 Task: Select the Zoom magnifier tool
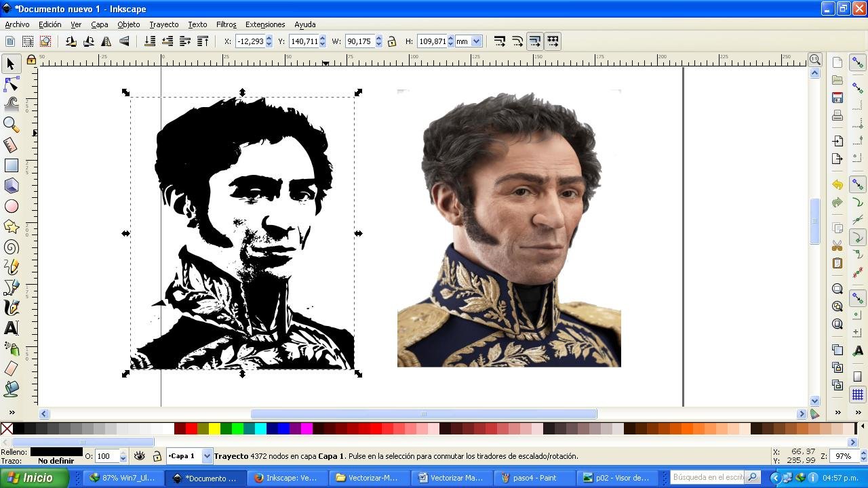pos(11,124)
